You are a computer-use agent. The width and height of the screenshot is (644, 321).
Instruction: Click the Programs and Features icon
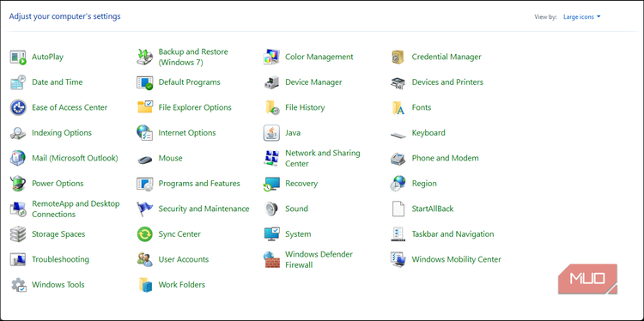pos(144,184)
